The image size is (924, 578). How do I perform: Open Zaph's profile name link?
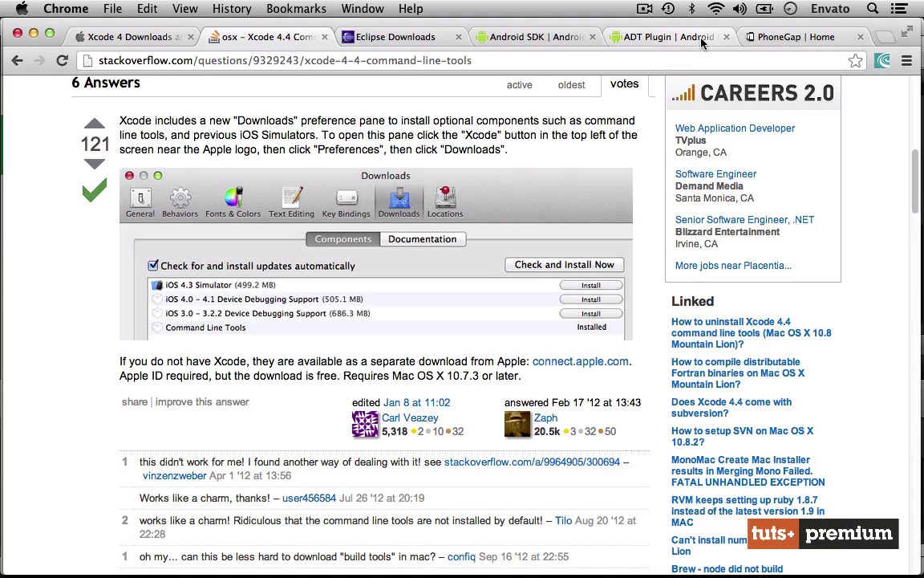tap(545, 417)
